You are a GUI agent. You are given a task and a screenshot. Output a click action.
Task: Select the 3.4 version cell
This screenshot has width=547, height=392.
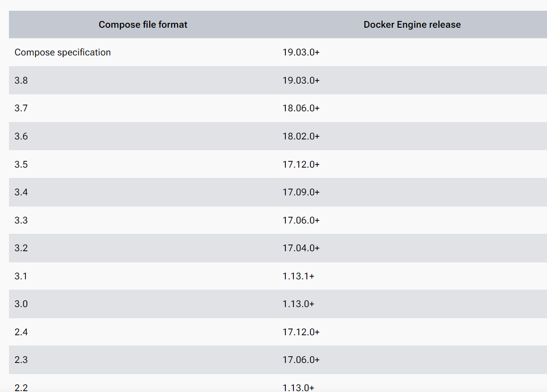[x=143, y=192]
